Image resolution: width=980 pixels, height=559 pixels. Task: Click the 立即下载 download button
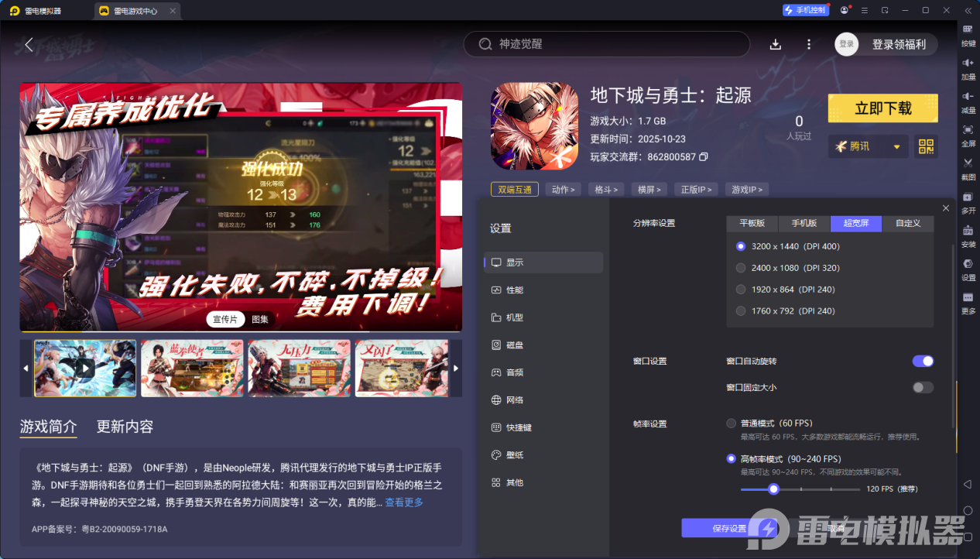883,108
